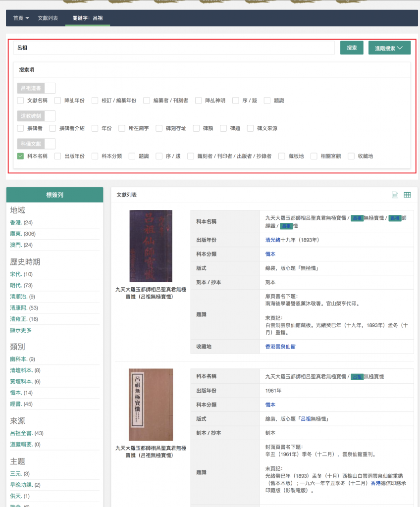
Task: Open the 呂祖無極寶懺 1961 book cover thumbnail
Action: 151,405
